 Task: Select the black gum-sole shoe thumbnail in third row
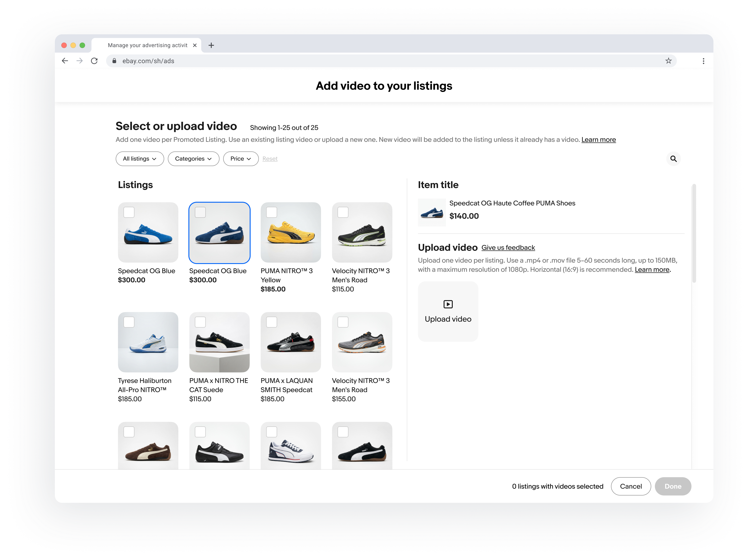(362, 445)
